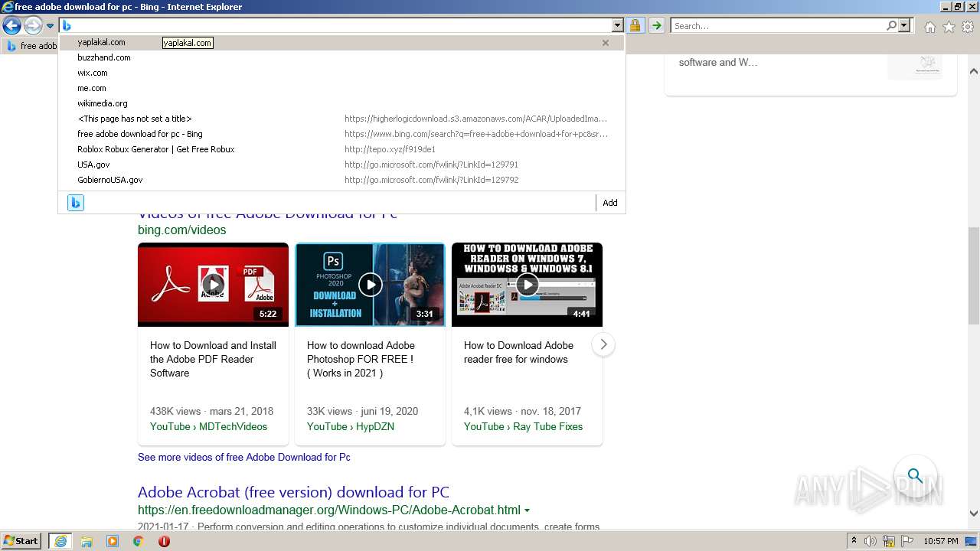The width and height of the screenshot is (980, 551).
Task: Open 'How to download Adobe Photoshop FOR FREE' title
Action: pos(361,359)
